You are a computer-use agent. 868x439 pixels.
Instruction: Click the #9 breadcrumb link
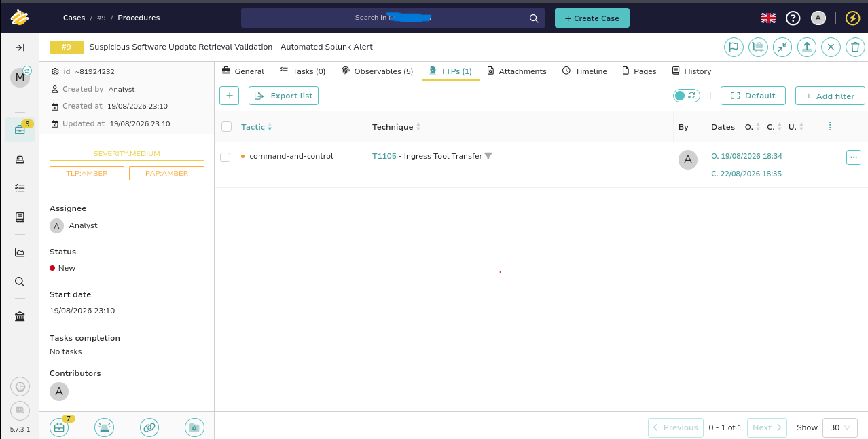pos(101,18)
